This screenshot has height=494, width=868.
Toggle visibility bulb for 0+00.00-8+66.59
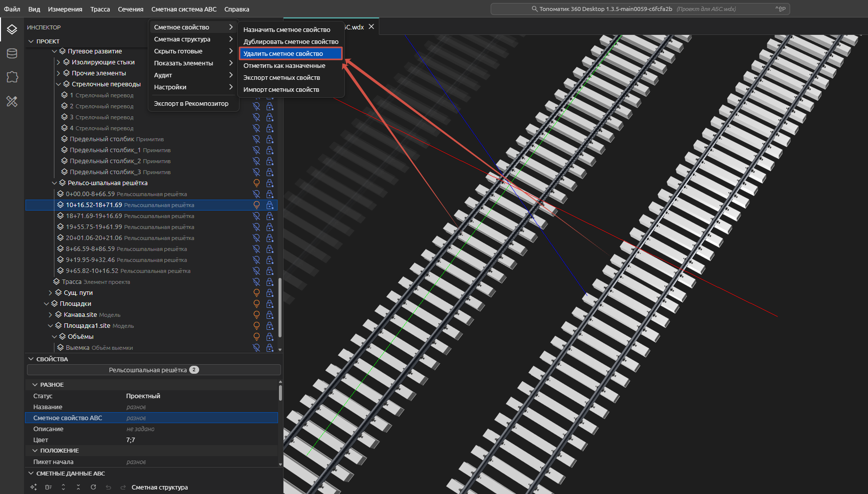(x=257, y=194)
